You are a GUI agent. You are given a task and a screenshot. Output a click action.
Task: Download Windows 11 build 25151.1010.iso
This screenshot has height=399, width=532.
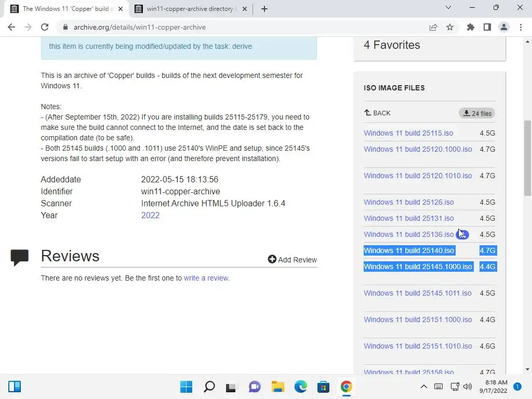[x=418, y=346]
